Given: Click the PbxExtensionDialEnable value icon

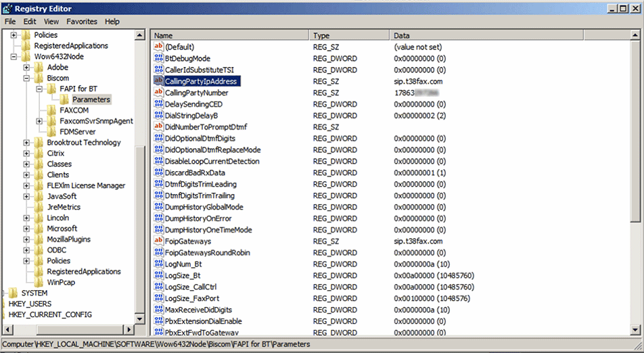Looking at the screenshot, I should coord(158,321).
